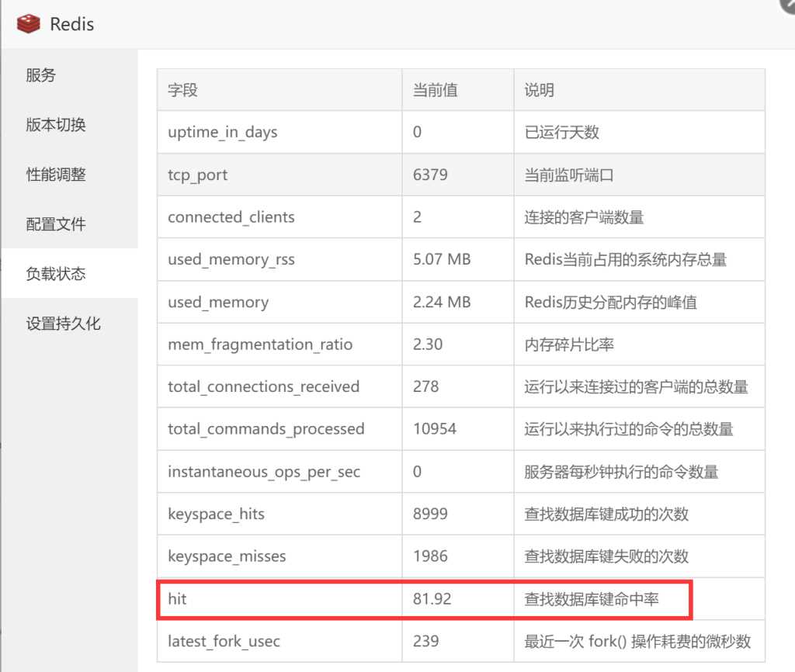Click the circular icon at top right corner
The image size is (795, 672).
coord(788,6)
